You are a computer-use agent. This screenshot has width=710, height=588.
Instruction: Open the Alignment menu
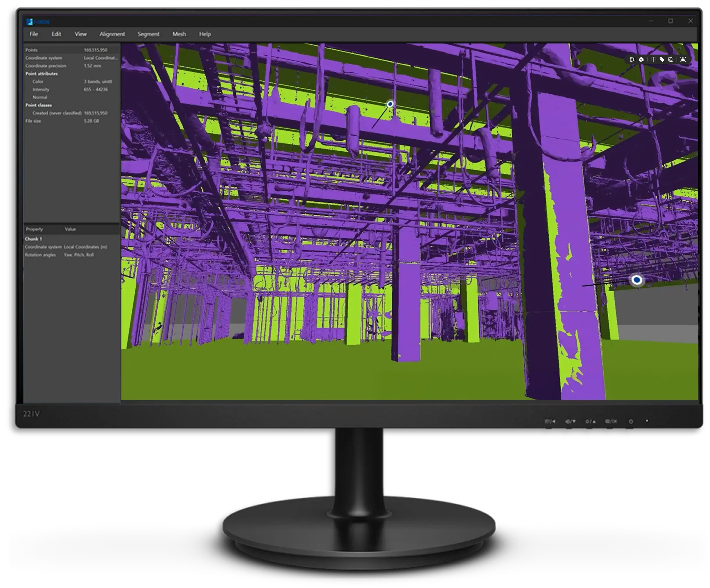112,34
